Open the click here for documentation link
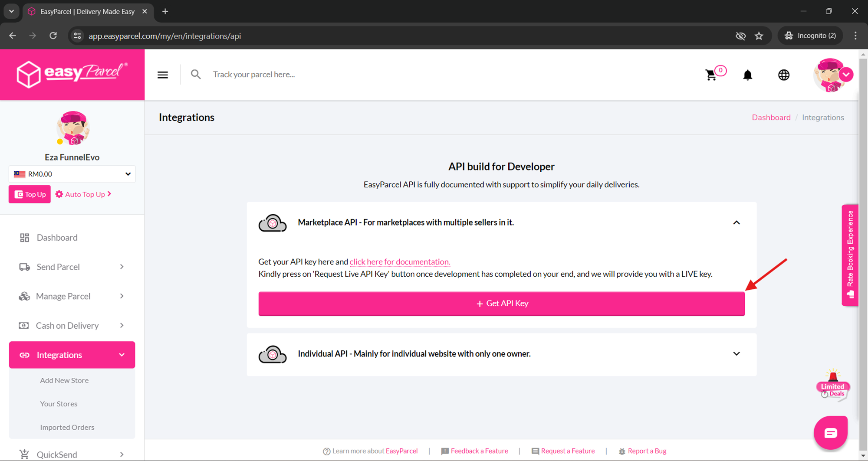Viewport: 868px width, 461px height. click(400, 262)
